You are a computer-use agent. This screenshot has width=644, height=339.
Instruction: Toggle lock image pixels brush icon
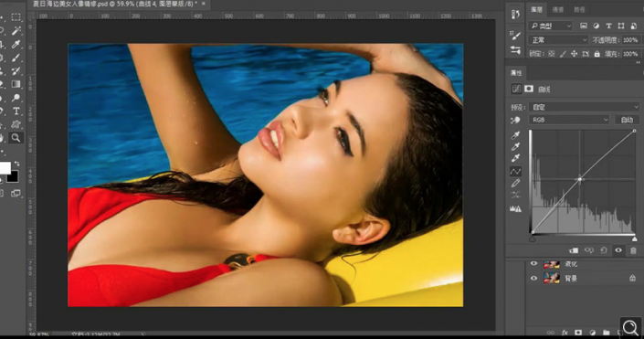pos(563,54)
